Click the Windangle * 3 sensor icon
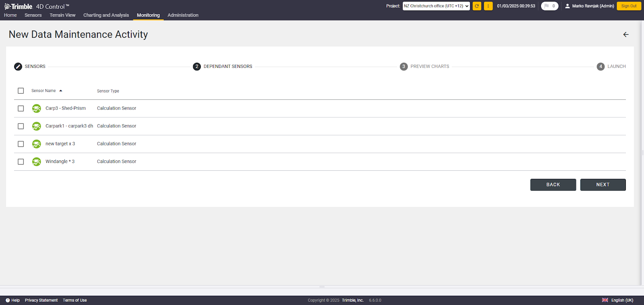Screen dimensions: 644x305 point(37,162)
